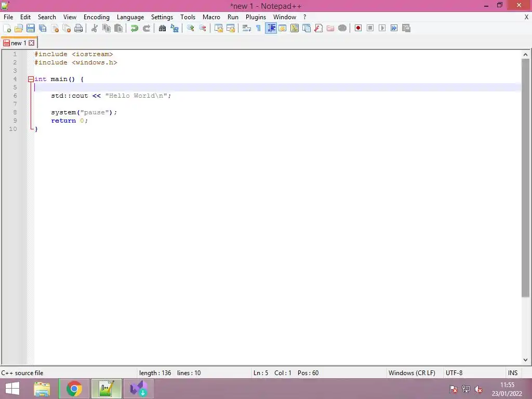The image size is (532, 399).
Task: Open the Search menu
Action: point(47,17)
